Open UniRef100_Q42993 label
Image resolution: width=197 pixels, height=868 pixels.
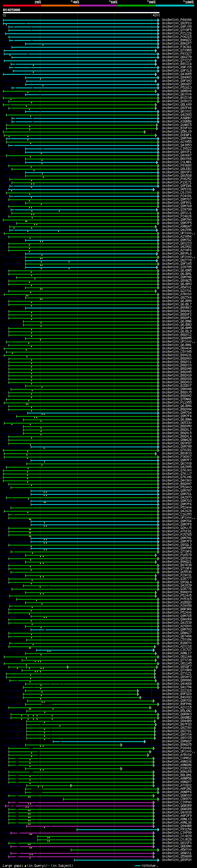click(176, 115)
